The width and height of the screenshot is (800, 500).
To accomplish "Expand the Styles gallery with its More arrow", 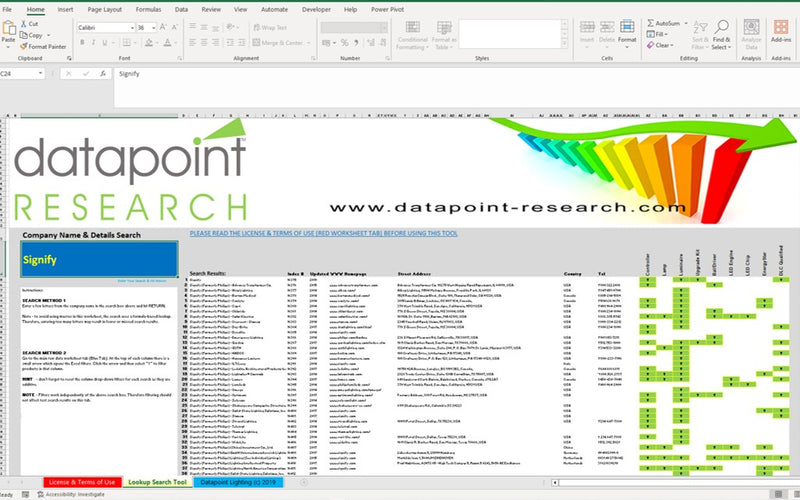I will [565, 45].
